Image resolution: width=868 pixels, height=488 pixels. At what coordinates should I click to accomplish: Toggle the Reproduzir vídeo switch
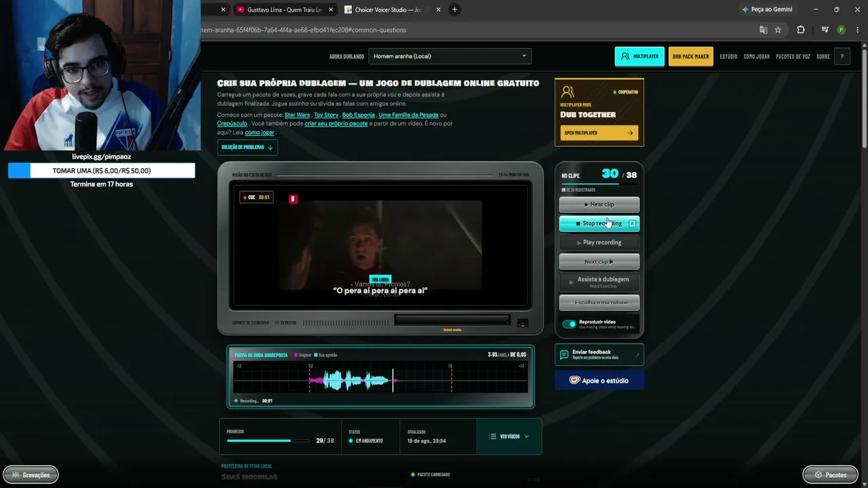[569, 324]
